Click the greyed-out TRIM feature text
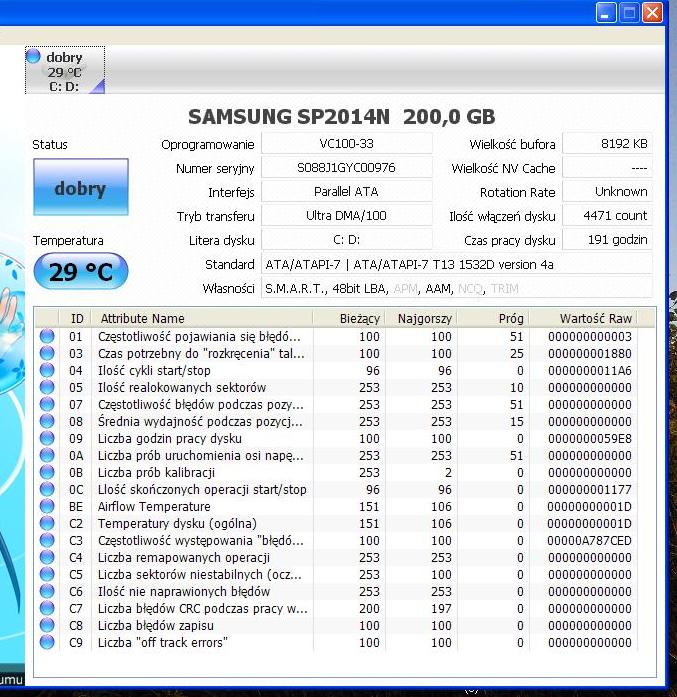677x697 pixels. point(505,288)
